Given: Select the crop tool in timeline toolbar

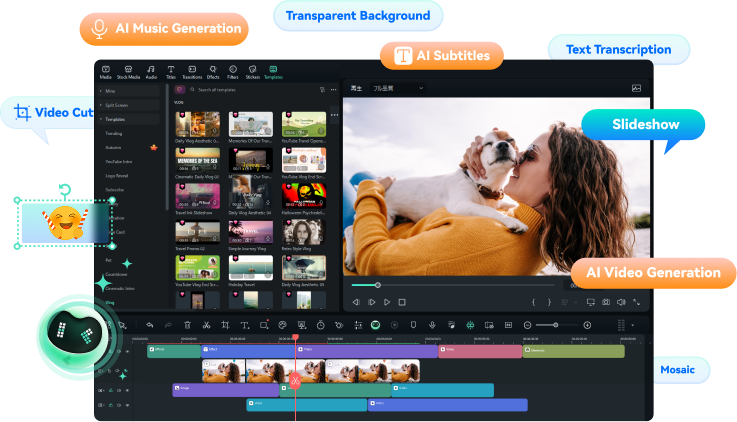Looking at the screenshot, I should point(225,325).
